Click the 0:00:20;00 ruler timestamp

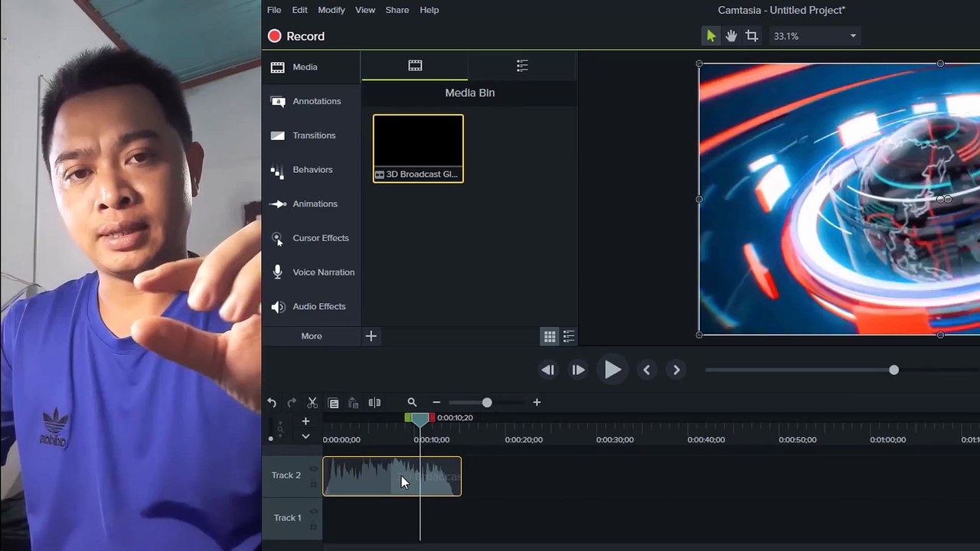pos(524,440)
